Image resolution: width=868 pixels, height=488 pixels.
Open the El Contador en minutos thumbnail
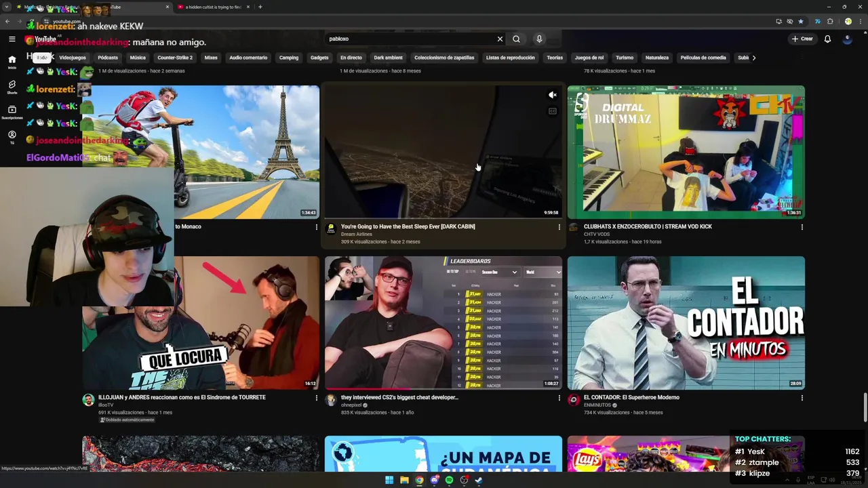686,323
